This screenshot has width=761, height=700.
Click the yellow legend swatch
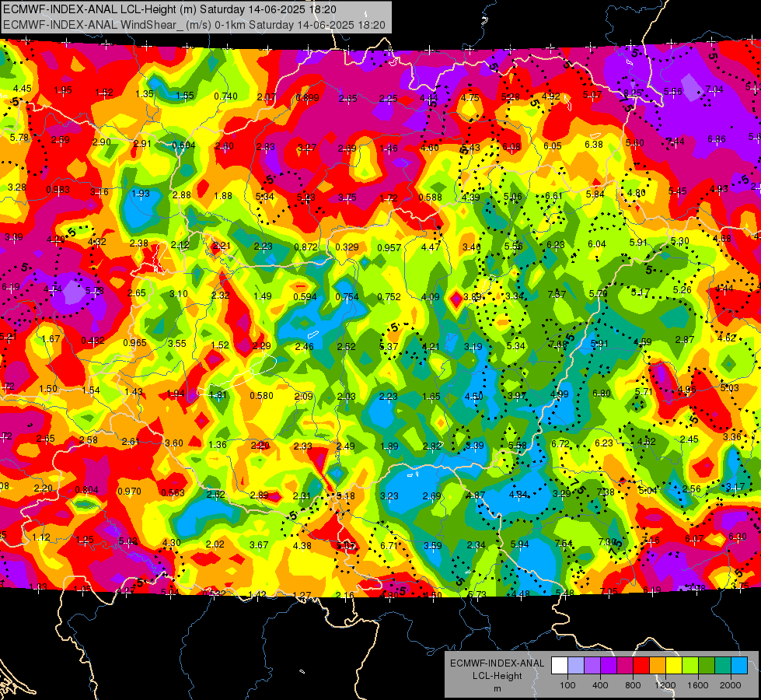pos(674,666)
